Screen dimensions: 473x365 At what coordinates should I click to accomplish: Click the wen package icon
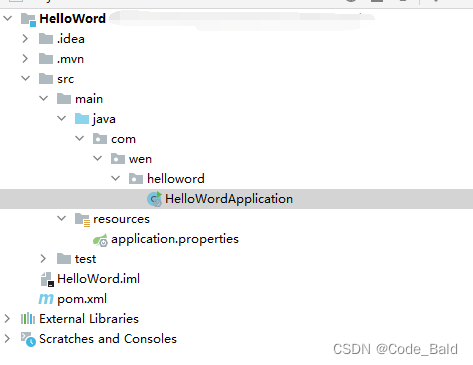[118, 159]
